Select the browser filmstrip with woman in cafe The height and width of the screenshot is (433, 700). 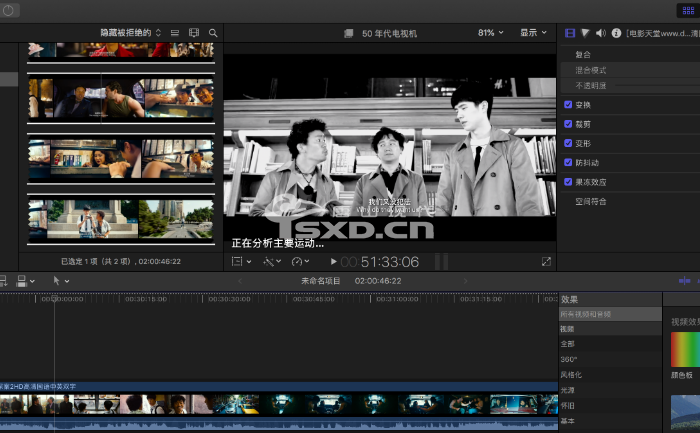click(x=121, y=159)
